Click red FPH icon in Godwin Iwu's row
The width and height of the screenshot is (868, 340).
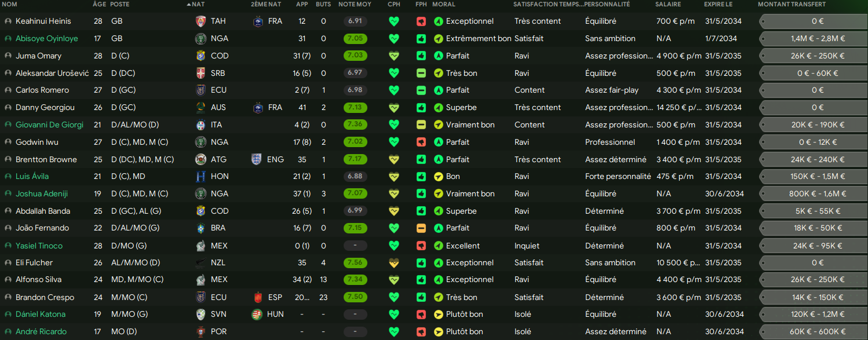coord(421,142)
